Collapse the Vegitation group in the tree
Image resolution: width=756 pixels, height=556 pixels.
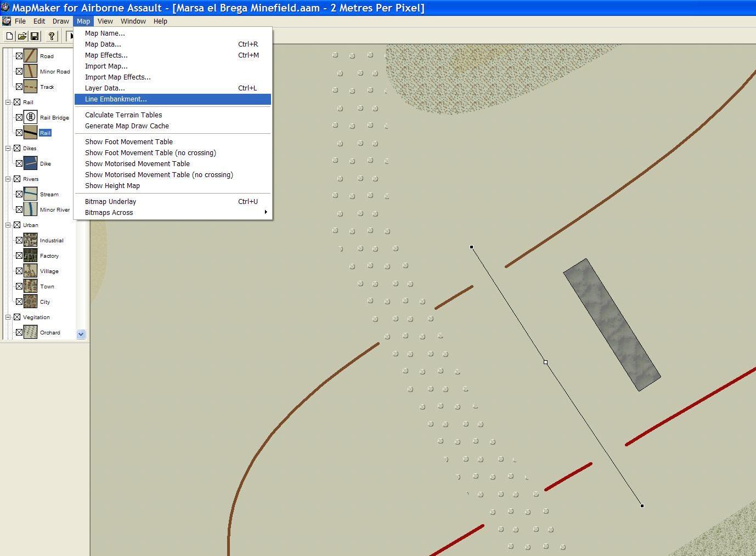click(x=8, y=317)
